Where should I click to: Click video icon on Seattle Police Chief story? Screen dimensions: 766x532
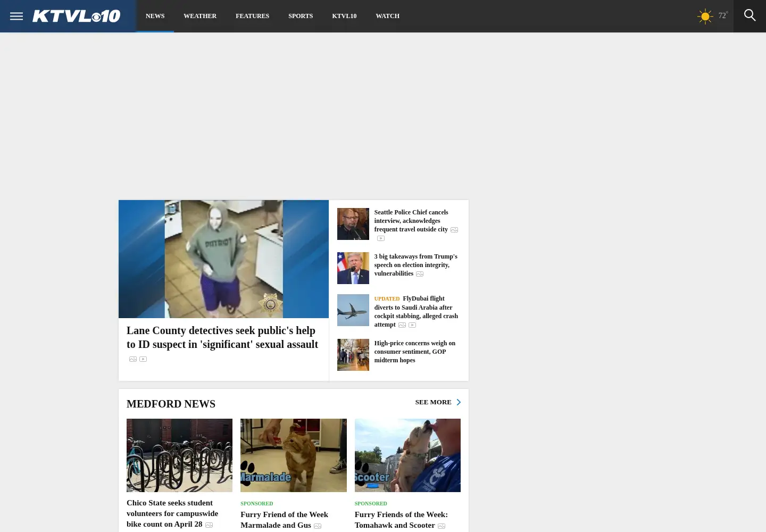tap(381, 238)
